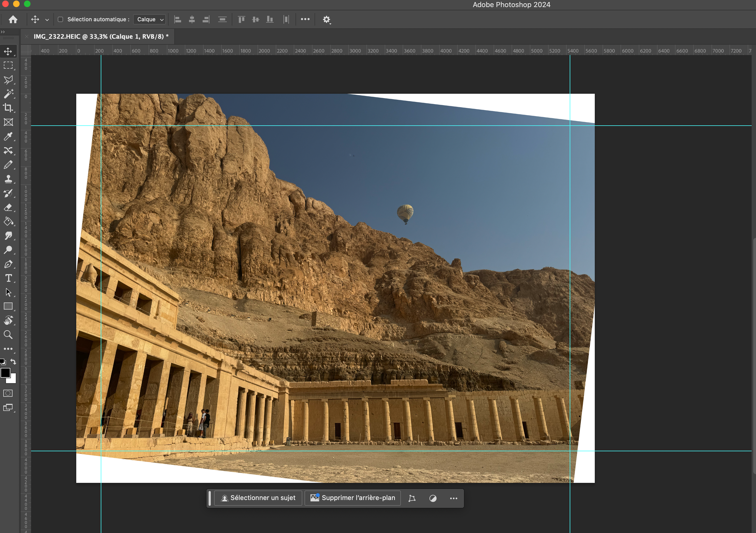This screenshot has height=533, width=756.
Task: Select the Healing/Patch tool
Action: 8,150
